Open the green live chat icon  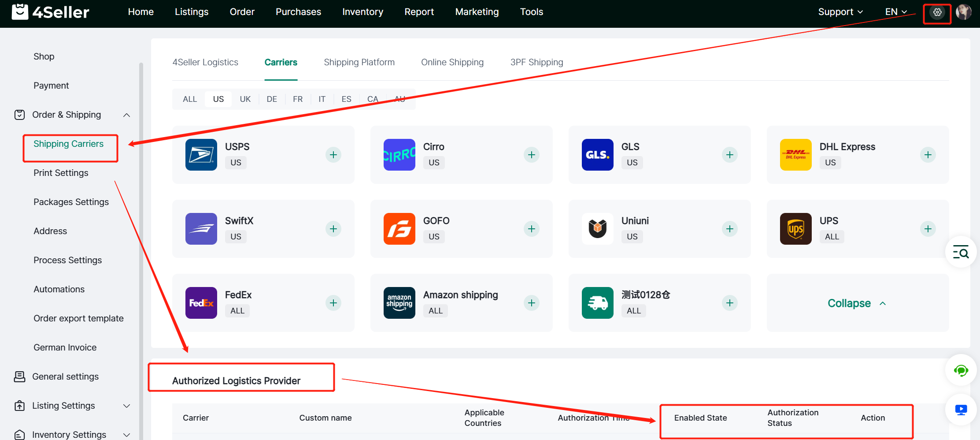point(961,370)
